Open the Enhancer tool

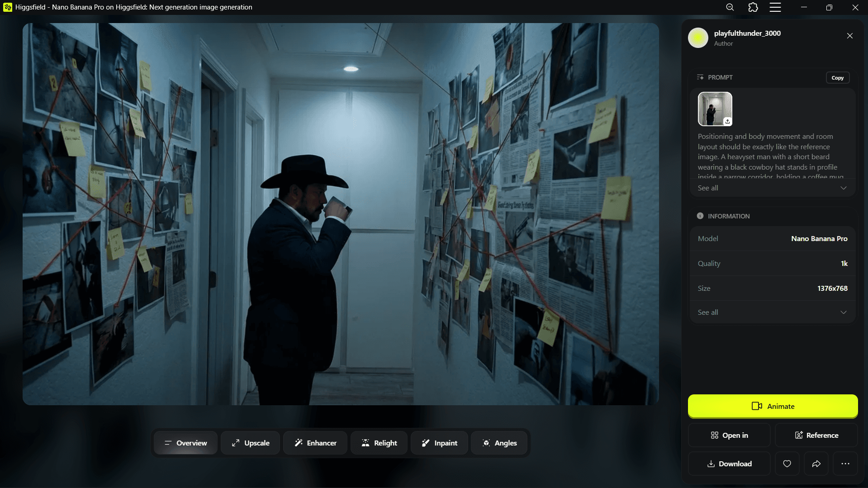coord(315,443)
